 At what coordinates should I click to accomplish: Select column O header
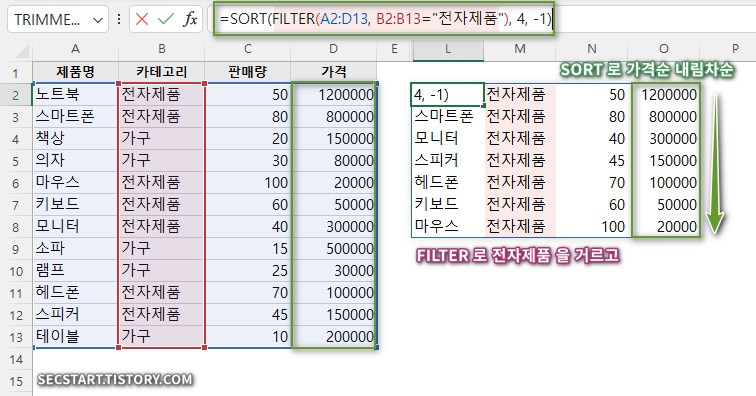click(663, 49)
